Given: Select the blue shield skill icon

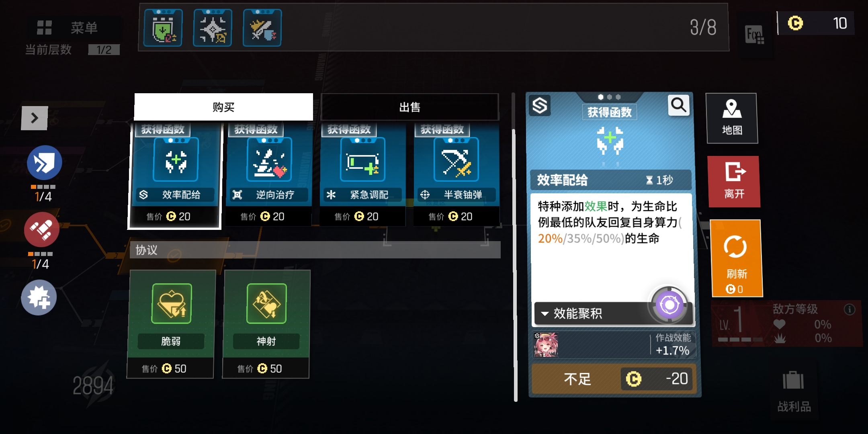Looking at the screenshot, I should pyautogui.click(x=44, y=163).
